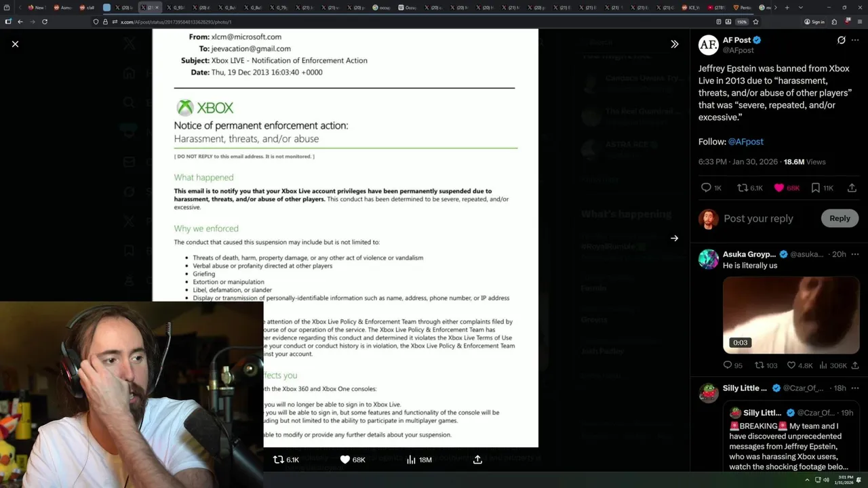
Task: View analytics on Asuka Groyp comment
Action: click(833, 365)
